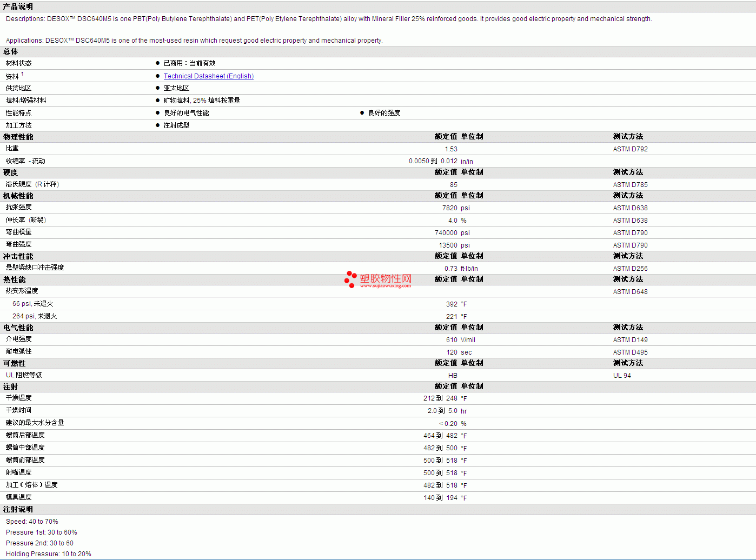Click the 热变形温度 row label
756x560 pixels.
click(22, 291)
